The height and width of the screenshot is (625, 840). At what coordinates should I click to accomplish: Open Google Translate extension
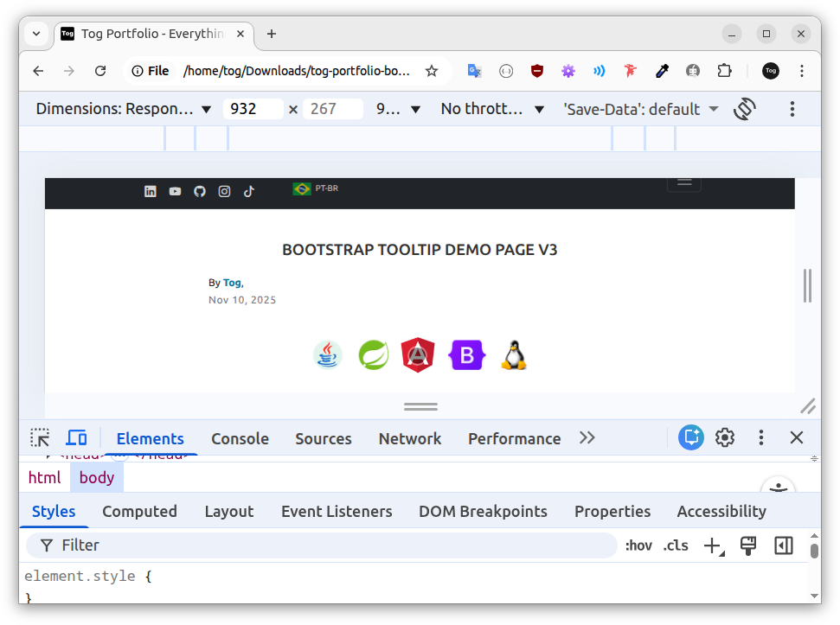pyautogui.click(x=475, y=71)
